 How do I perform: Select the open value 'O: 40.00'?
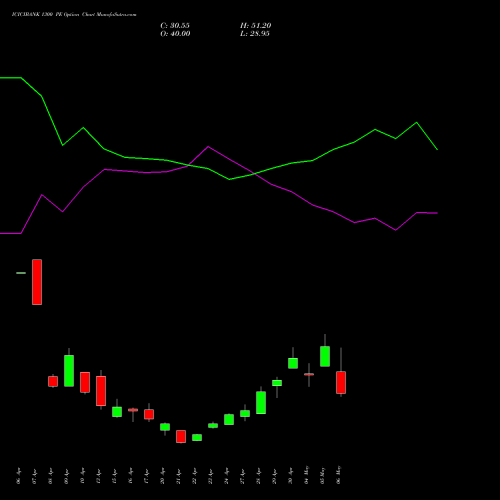pyautogui.click(x=175, y=34)
